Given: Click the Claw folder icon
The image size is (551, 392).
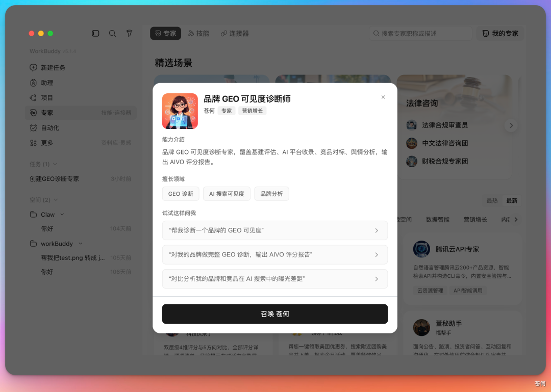Looking at the screenshot, I should tap(33, 214).
